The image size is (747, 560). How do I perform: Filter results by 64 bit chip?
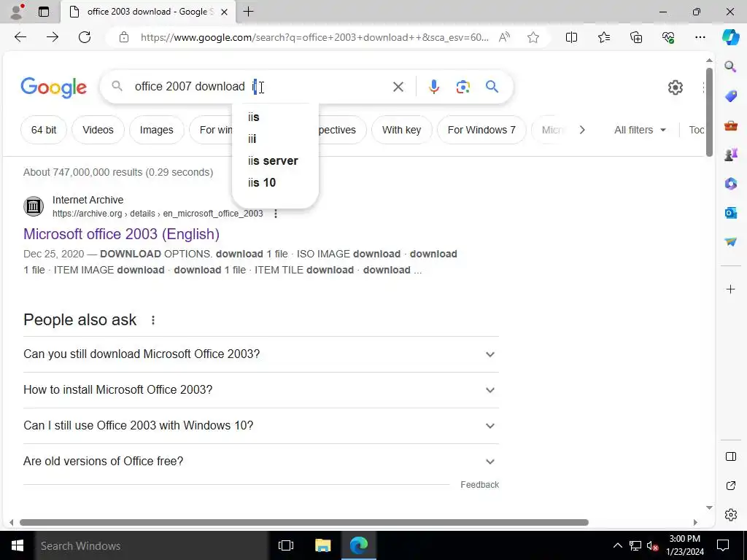pyautogui.click(x=44, y=130)
